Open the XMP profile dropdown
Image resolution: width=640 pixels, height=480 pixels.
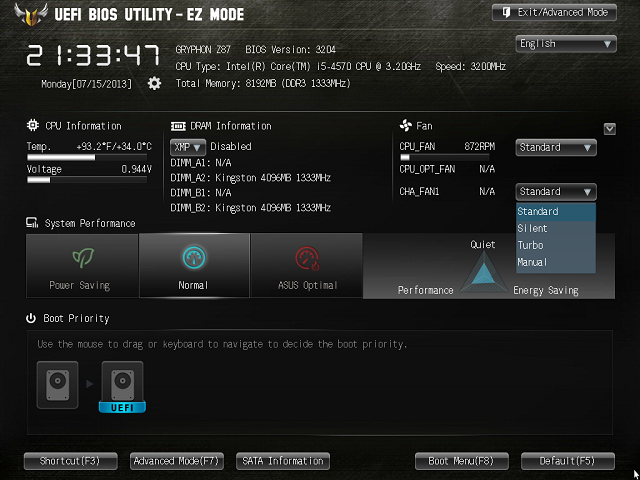coord(188,147)
